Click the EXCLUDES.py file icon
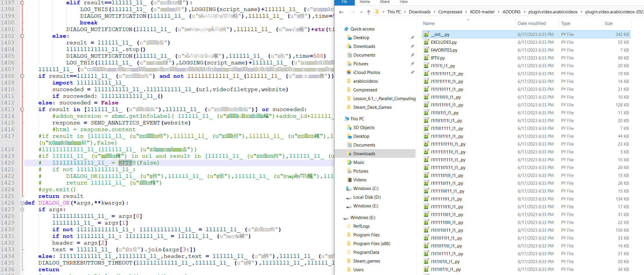This screenshot has width=644, height=275. tap(426, 42)
